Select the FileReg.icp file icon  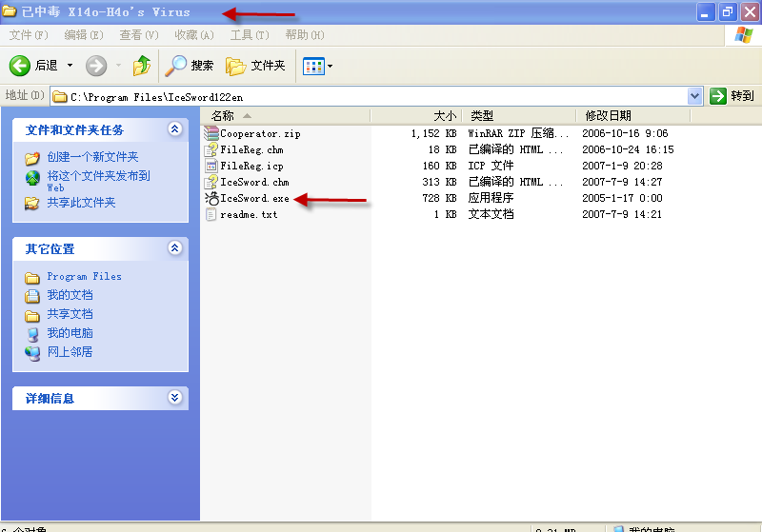211,166
